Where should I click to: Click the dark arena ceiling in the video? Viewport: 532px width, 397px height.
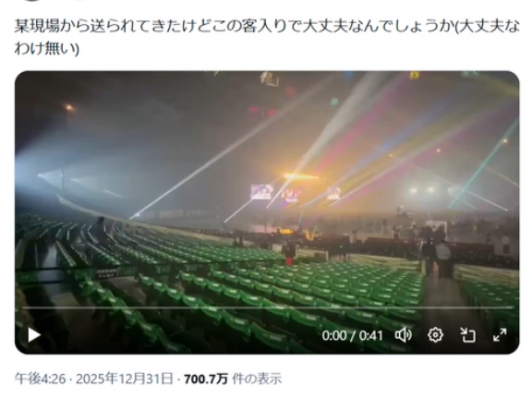pos(152,102)
